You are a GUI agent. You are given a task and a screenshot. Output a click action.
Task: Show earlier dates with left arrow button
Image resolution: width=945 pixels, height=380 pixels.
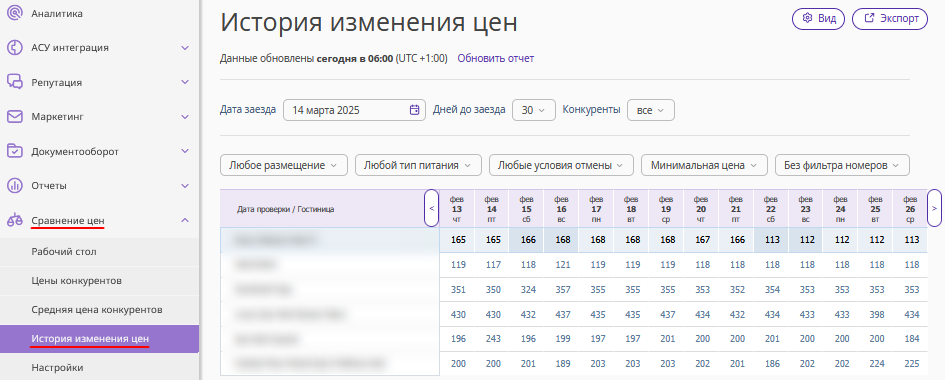click(x=432, y=208)
